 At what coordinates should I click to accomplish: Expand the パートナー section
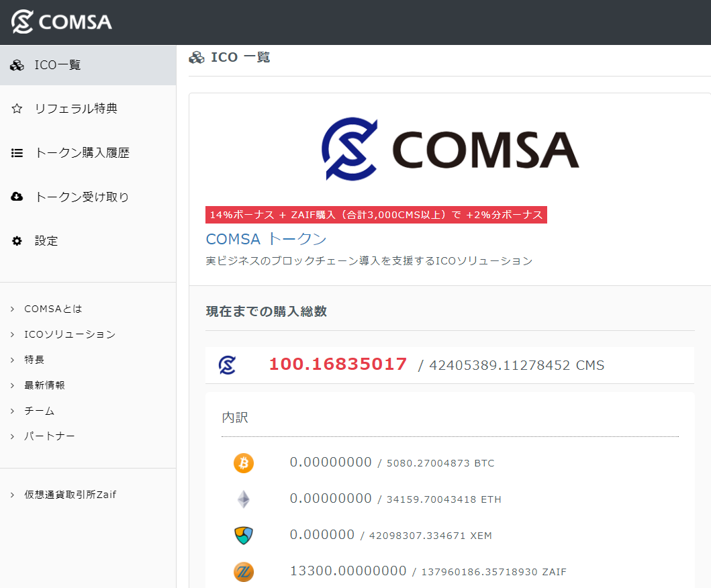tap(50, 436)
